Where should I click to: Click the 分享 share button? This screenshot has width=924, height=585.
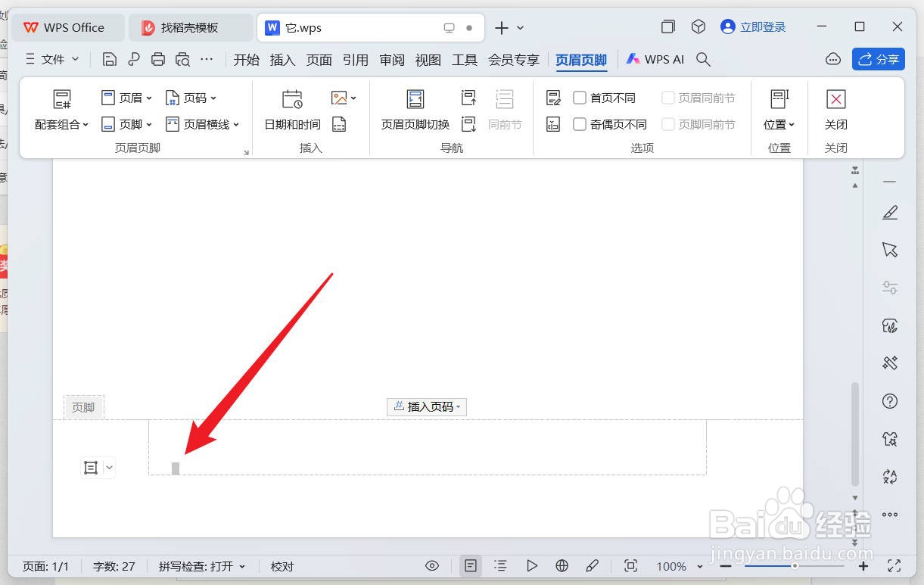[878, 59]
